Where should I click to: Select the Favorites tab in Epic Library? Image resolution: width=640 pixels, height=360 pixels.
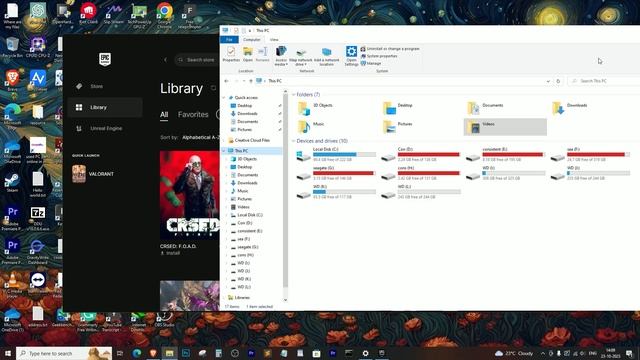(193, 115)
